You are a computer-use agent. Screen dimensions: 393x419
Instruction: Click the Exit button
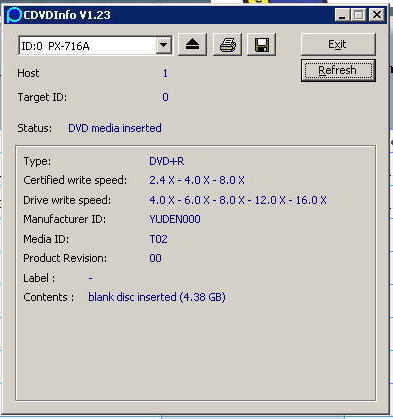pyautogui.click(x=338, y=44)
